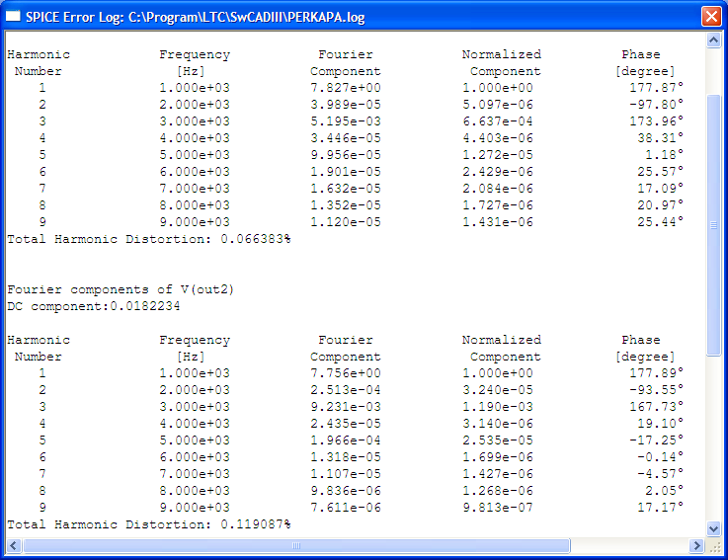Screen dimensions: 728x560
Task: Click the vertical scrollbar up arrow
Action: coord(713,40)
